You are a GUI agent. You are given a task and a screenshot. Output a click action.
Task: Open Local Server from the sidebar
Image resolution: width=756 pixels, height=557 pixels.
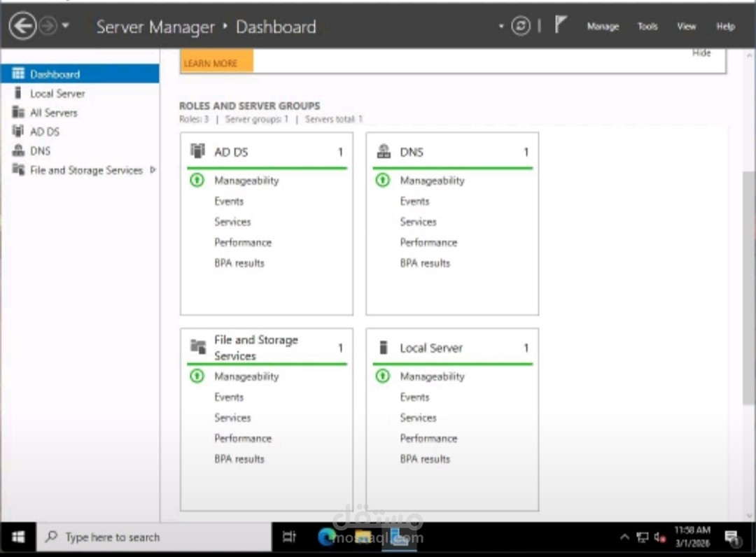(x=57, y=92)
